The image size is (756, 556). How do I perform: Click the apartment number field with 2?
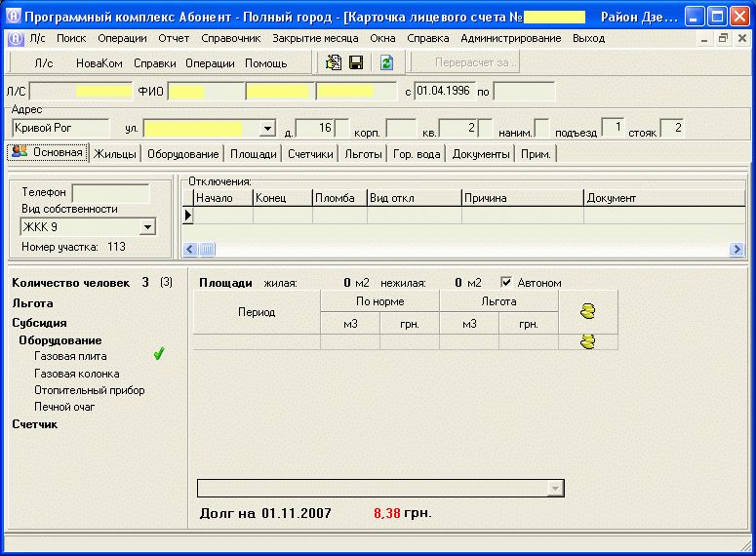[x=458, y=129]
